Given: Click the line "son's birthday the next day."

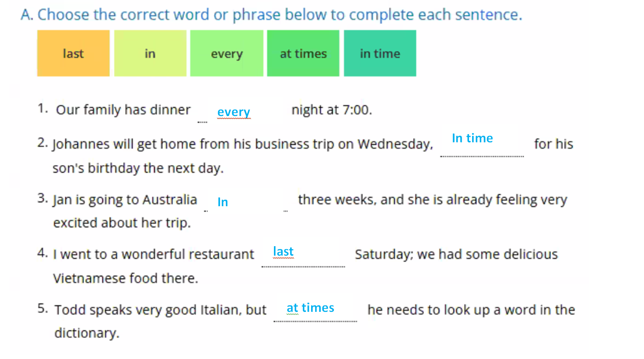Looking at the screenshot, I should click(138, 168).
